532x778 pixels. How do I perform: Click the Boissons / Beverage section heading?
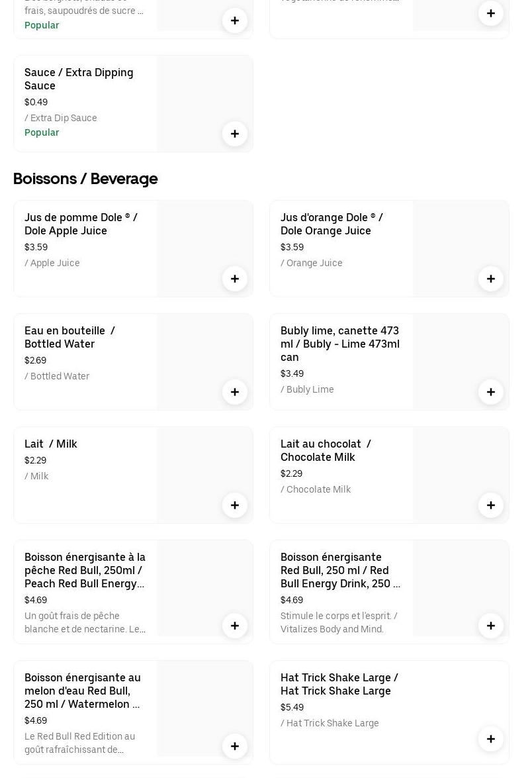pos(85,179)
